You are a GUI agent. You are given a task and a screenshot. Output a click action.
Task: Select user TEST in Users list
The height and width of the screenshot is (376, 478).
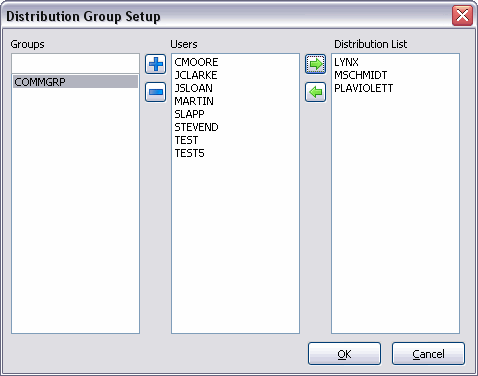point(186,140)
